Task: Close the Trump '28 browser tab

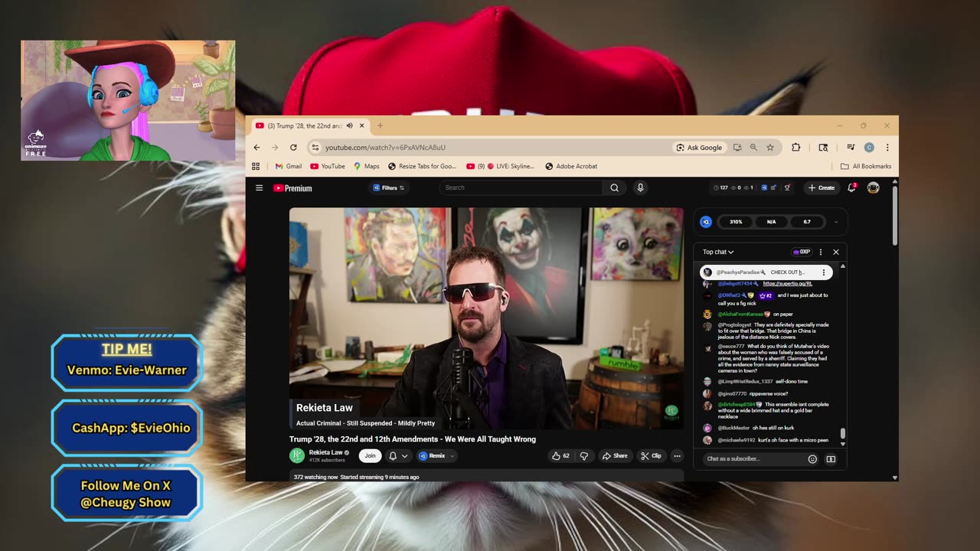Action: [362, 126]
